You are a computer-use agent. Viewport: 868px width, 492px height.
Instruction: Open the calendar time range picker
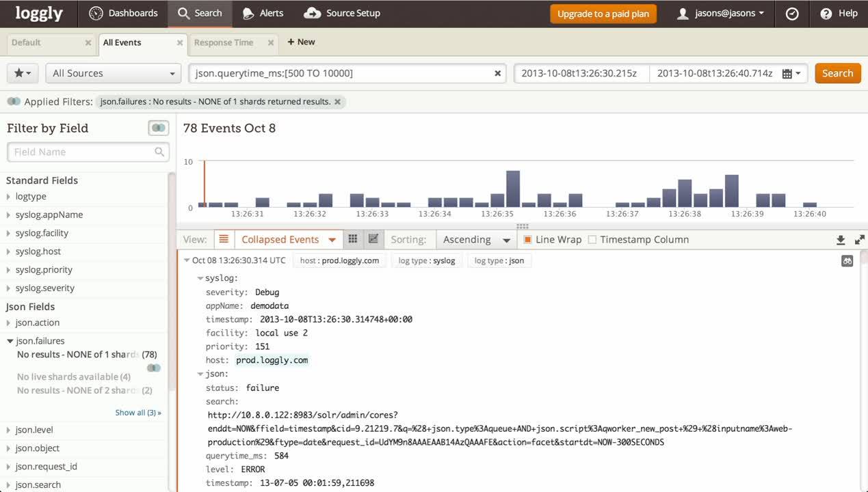pos(791,73)
